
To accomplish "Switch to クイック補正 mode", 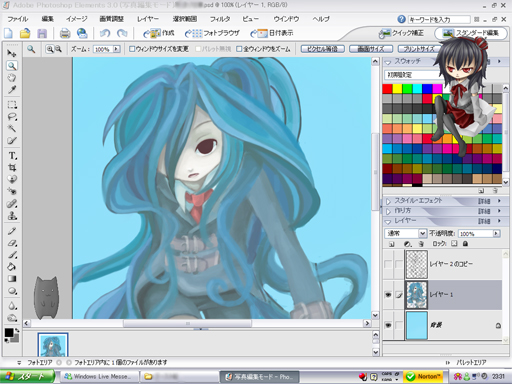I will (x=401, y=33).
